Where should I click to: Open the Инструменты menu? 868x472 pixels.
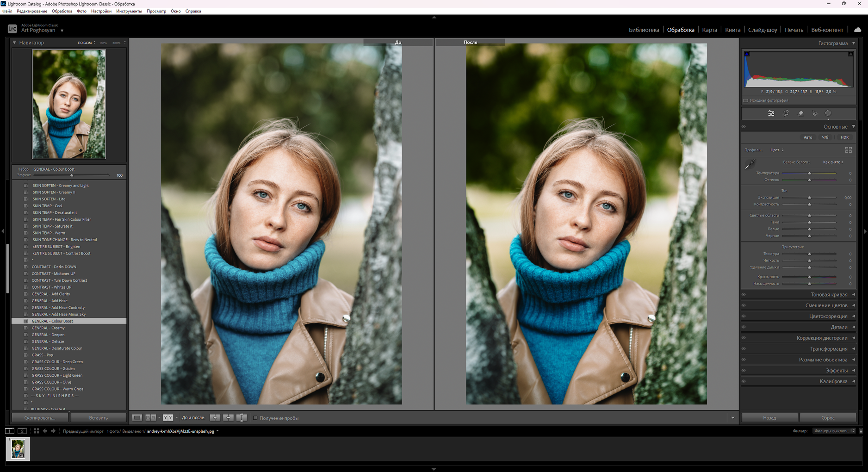point(129,11)
